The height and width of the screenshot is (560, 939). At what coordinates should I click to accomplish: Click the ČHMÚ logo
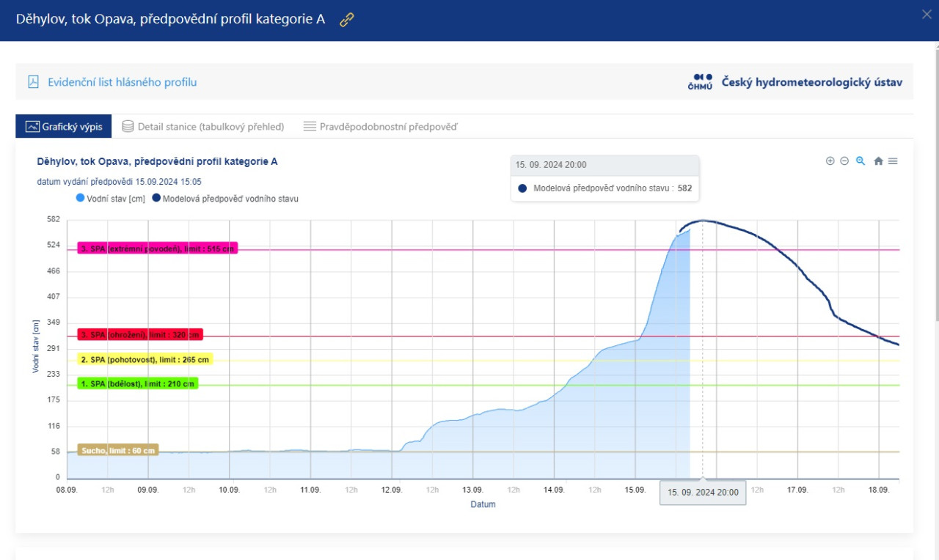click(700, 82)
